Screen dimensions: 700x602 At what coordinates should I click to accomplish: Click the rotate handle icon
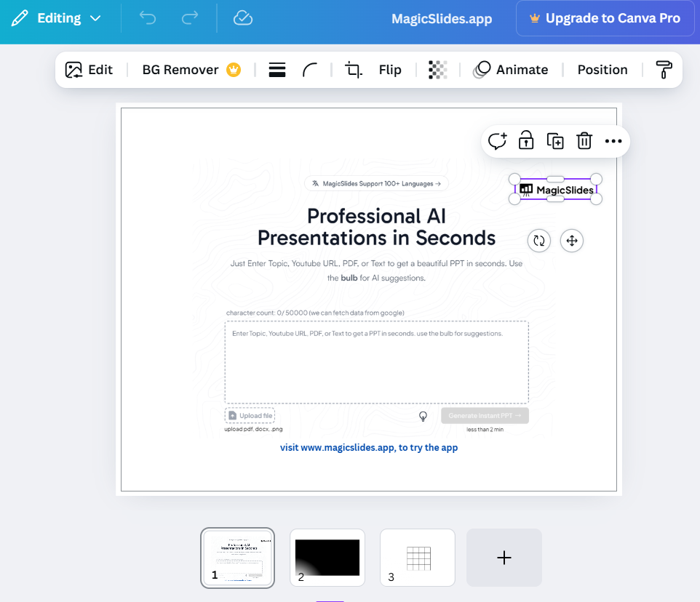click(x=539, y=241)
